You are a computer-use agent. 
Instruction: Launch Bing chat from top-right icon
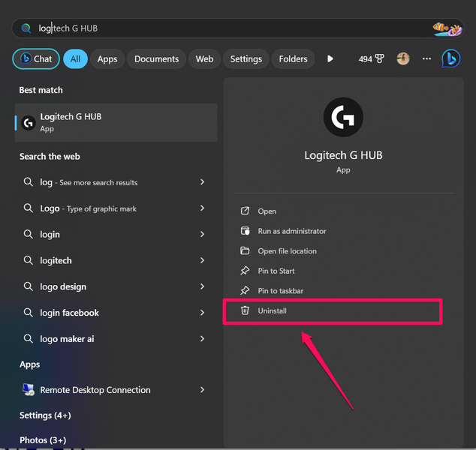pos(450,58)
